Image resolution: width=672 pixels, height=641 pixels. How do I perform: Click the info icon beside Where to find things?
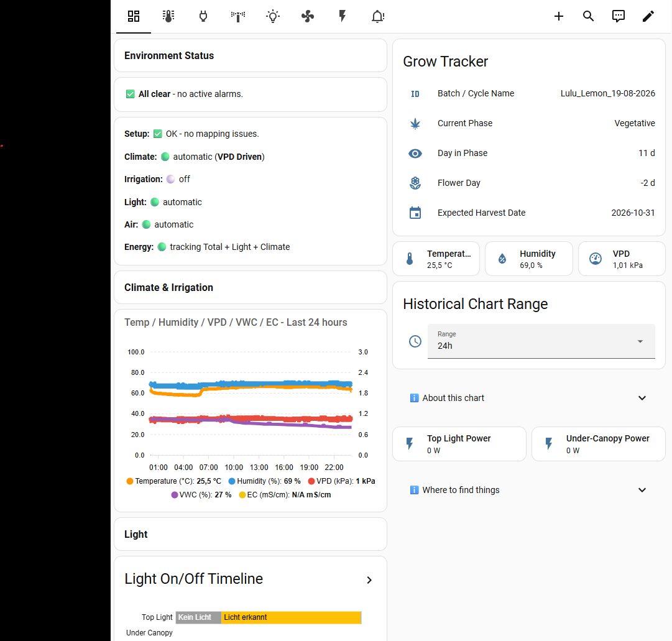point(414,490)
